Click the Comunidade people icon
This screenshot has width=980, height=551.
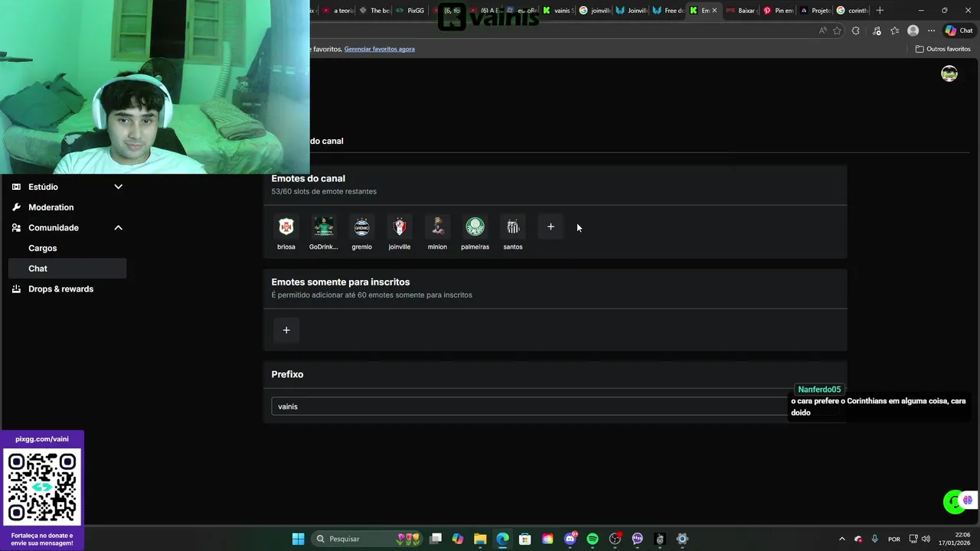[x=16, y=227]
